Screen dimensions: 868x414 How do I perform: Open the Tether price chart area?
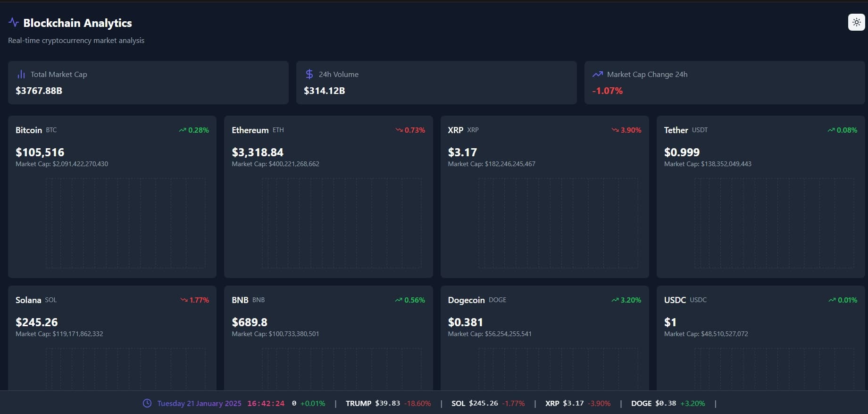tap(774, 223)
